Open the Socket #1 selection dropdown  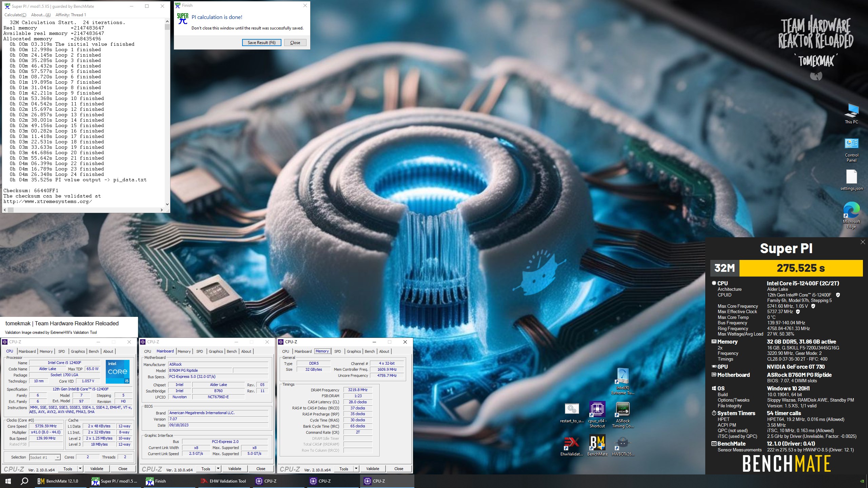45,457
